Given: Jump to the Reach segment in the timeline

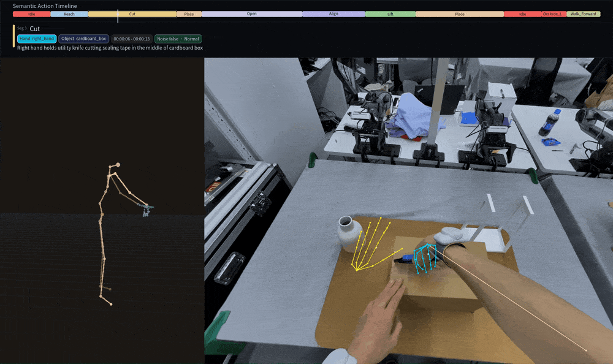Looking at the screenshot, I should click(69, 14).
